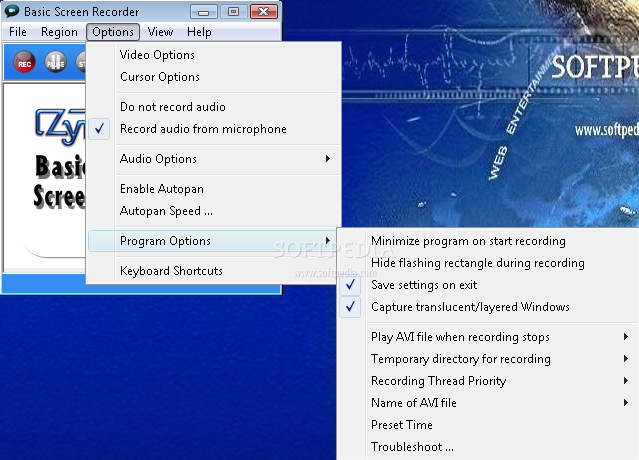Click the Pause recording button
The image size is (639, 460).
click(55, 62)
